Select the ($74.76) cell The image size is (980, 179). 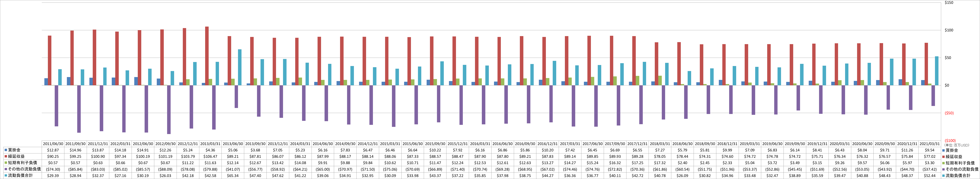pos(593,169)
